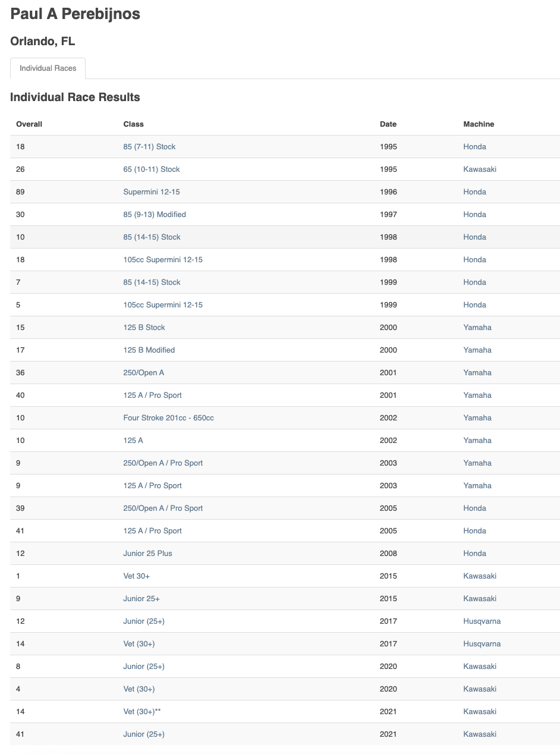Click the 65 (10-11) Stock class link
This screenshot has width=560, height=754.
[151, 169]
